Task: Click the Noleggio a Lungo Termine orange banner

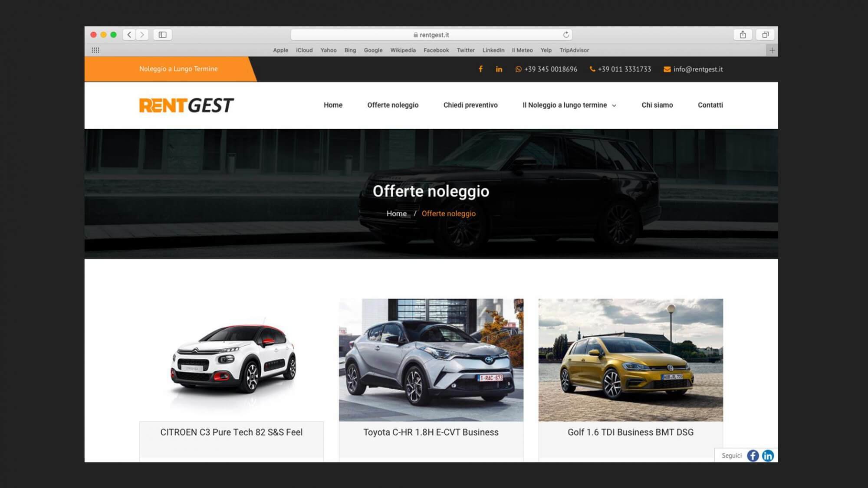Action: [x=170, y=69]
